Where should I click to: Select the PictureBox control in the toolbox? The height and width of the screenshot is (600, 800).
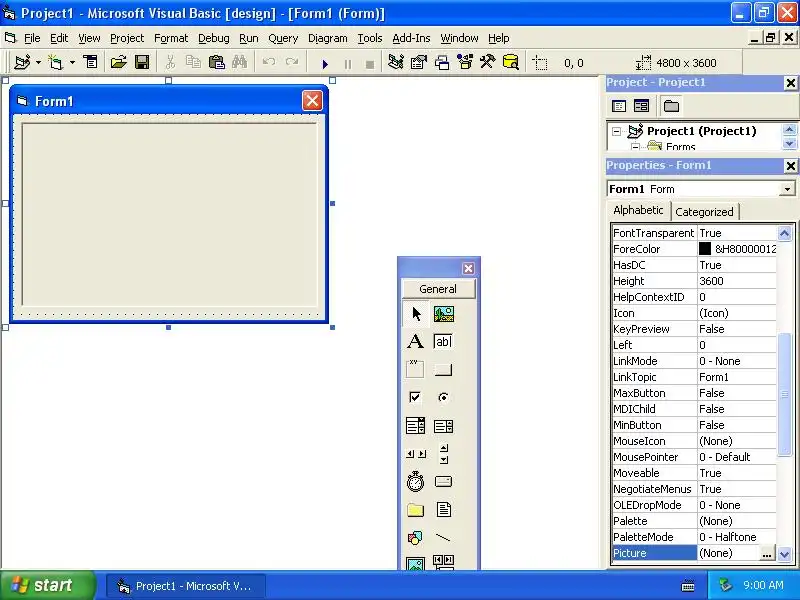(443, 314)
